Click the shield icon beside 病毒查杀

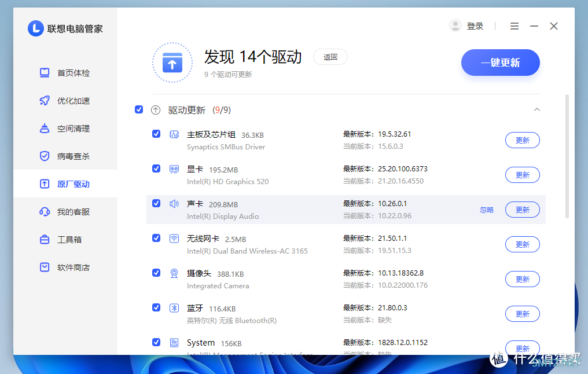[x=45, y=156]
